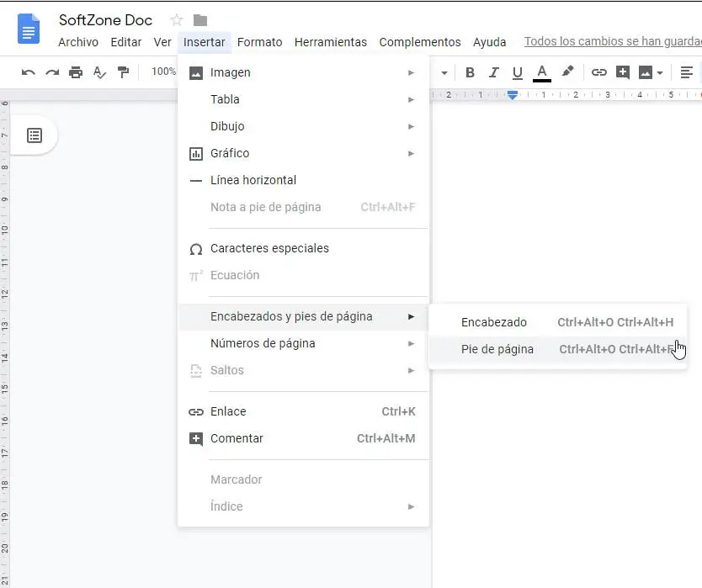Click Gráfico chart icon in menu
The height and width of the screenshot is (588, 702).
click(195, 153)
